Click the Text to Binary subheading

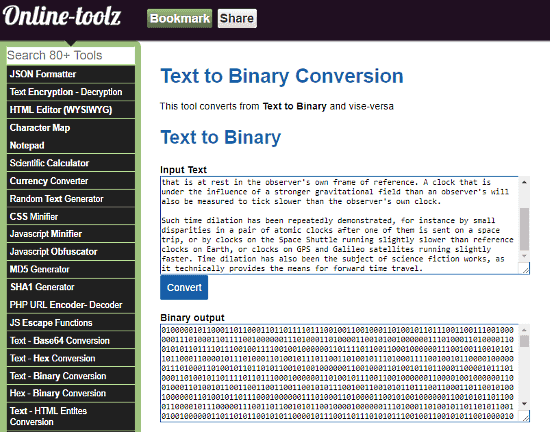tap(221, 137)
